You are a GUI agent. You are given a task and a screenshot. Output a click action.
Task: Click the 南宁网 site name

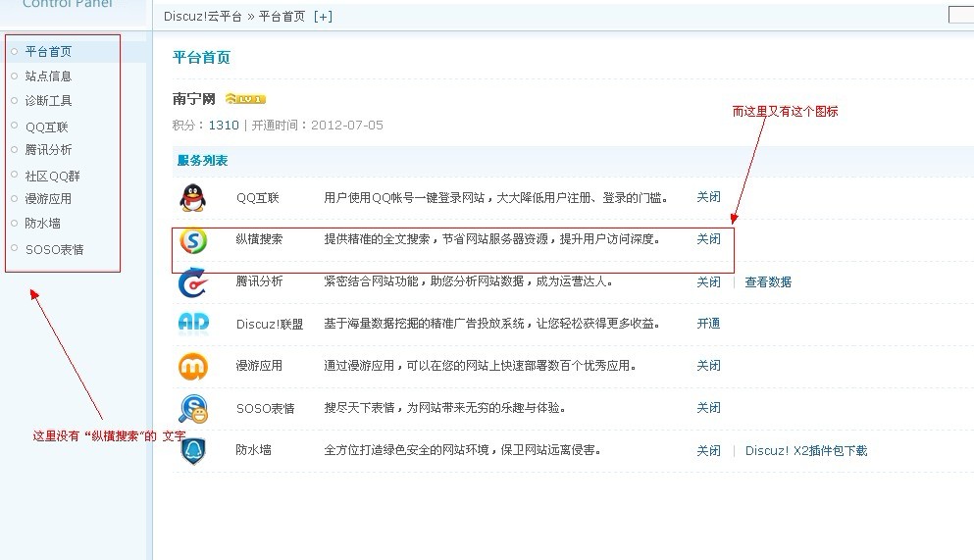click(194, 99)
